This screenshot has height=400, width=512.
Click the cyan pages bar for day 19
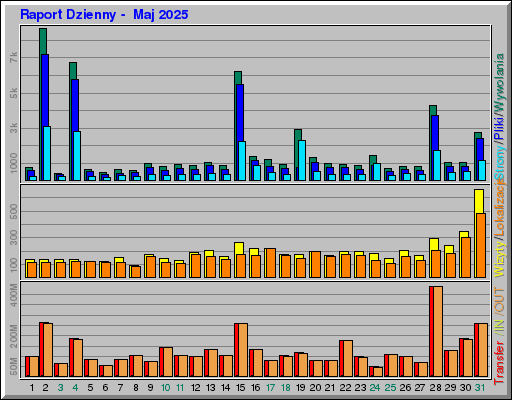302,160
